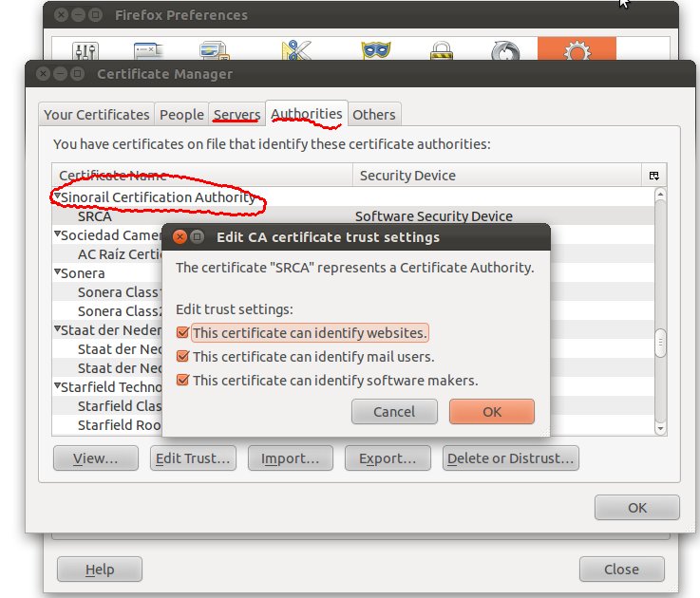The width and height of the screenshot is (700, 598).
Task: Collapse the Sociedad Camer group
Action: [x=57, y=234]
